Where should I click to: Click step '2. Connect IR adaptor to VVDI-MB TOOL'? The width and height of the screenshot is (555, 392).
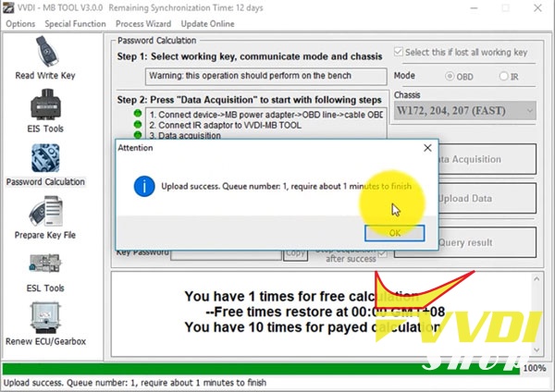coord(225,125)
